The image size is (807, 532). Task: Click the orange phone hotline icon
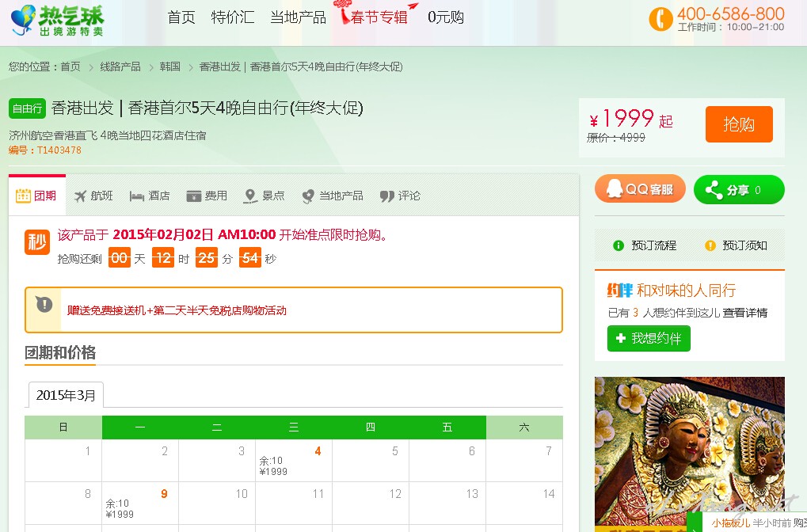point(660,18)
